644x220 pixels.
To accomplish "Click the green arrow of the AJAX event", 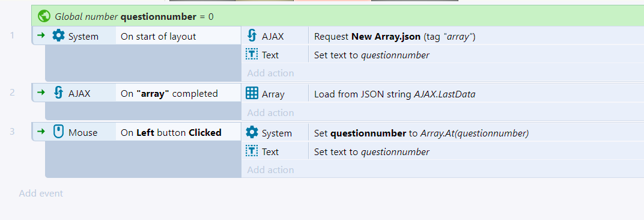I will [41, 93].
